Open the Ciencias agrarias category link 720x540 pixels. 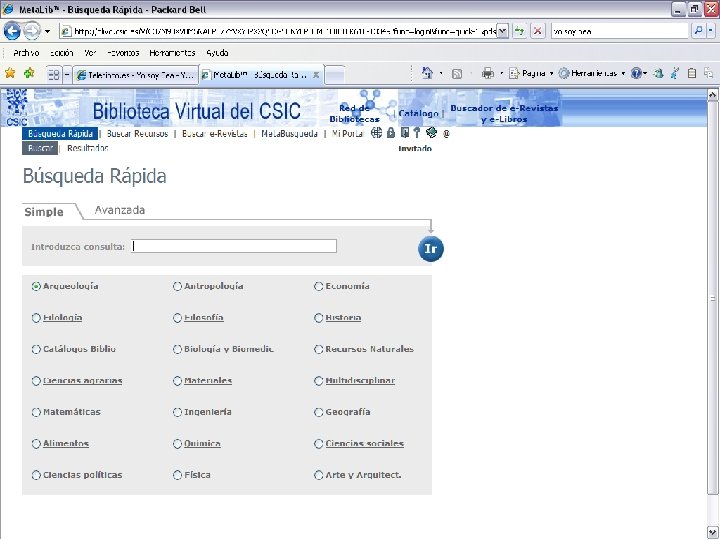click(x=83, y=381)
